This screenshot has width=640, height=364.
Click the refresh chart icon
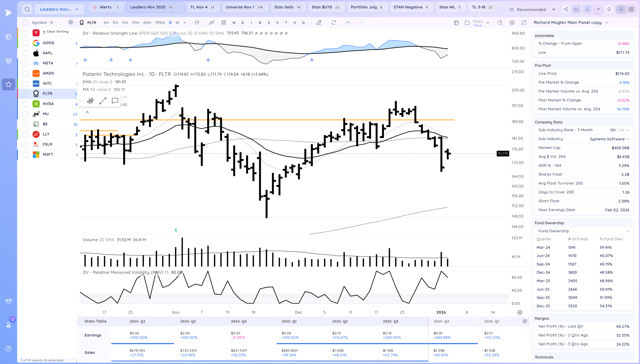(x=333, y=22)
